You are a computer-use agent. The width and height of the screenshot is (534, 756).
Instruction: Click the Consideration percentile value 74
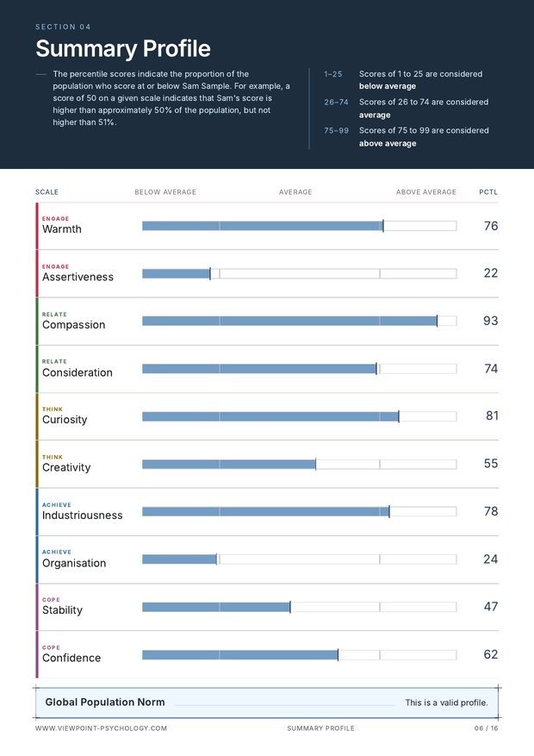click(491, 368)
